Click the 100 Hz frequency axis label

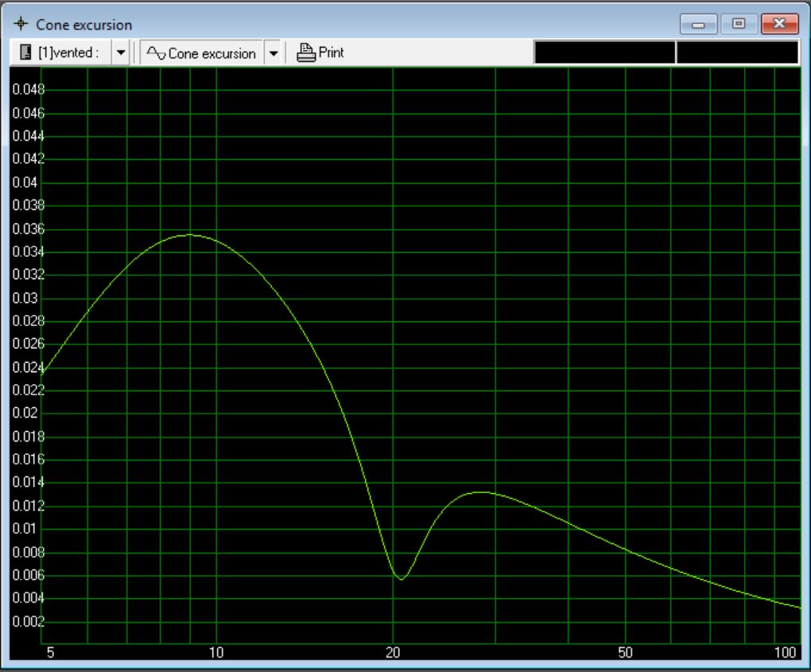(785, 652)
